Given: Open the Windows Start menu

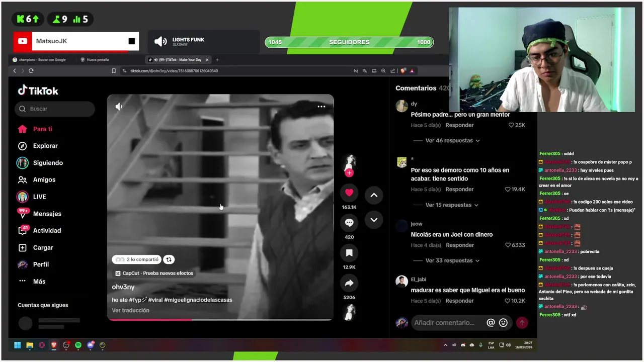Looking at the screenshot, I should 18,345.
